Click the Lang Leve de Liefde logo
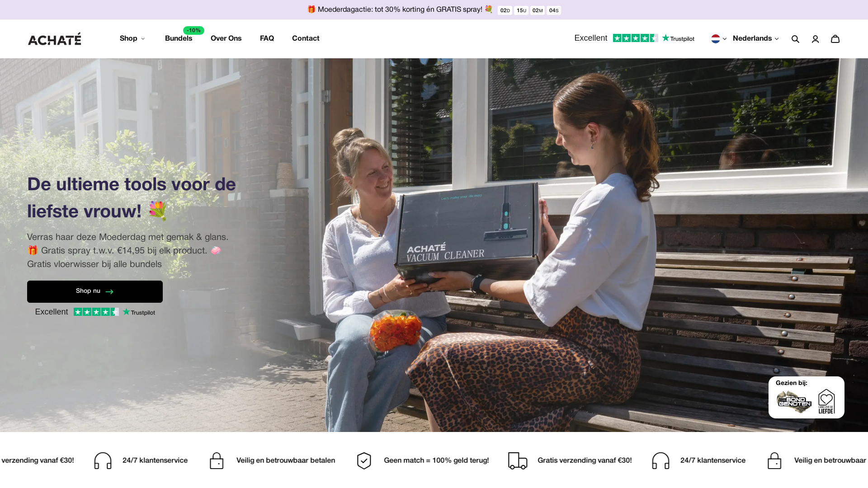Image resolution: width=868 pixels, height=488 pixels. pyautogui.click(x=826, y=401)
